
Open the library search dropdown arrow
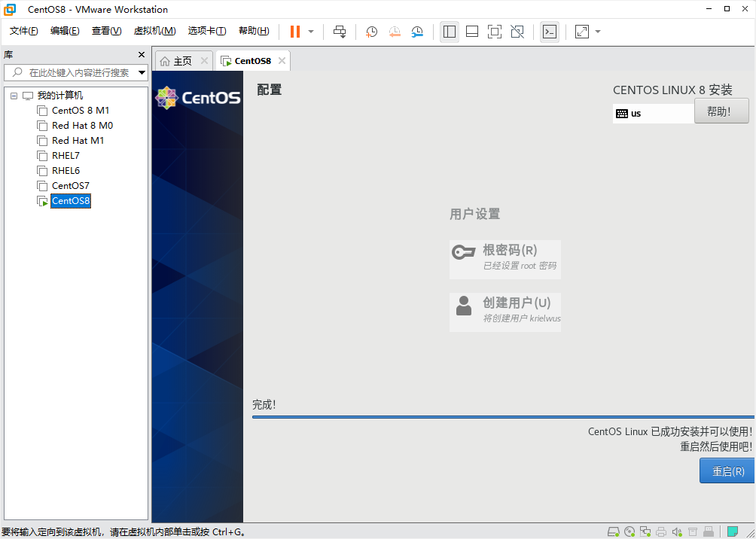(142, 73)
